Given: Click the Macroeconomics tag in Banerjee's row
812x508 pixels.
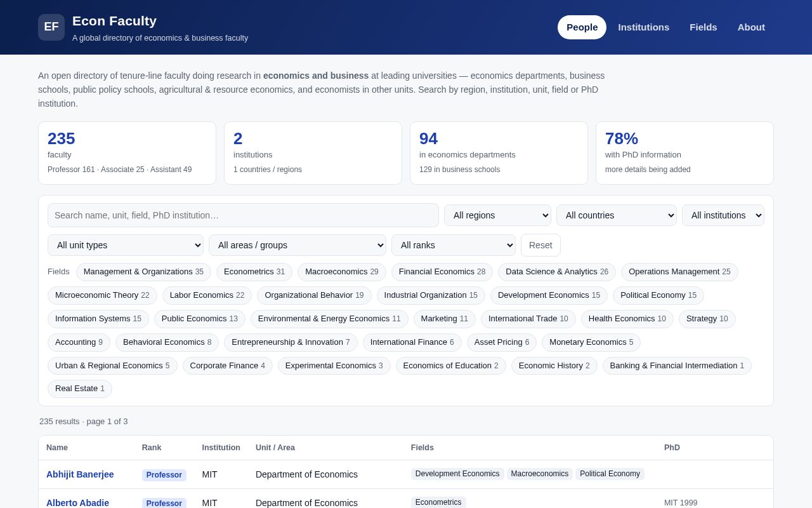Looking at the screenshot, I should (540, 474).
